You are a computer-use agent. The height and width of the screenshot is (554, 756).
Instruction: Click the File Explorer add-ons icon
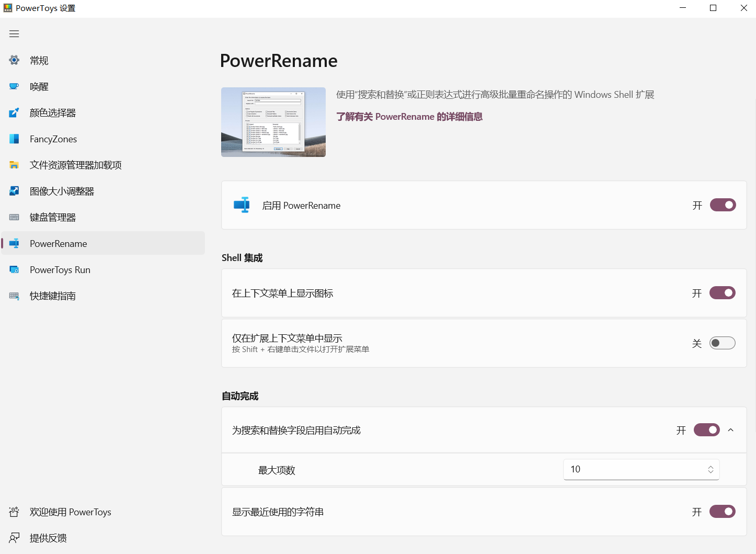click(x=14, y=165)
